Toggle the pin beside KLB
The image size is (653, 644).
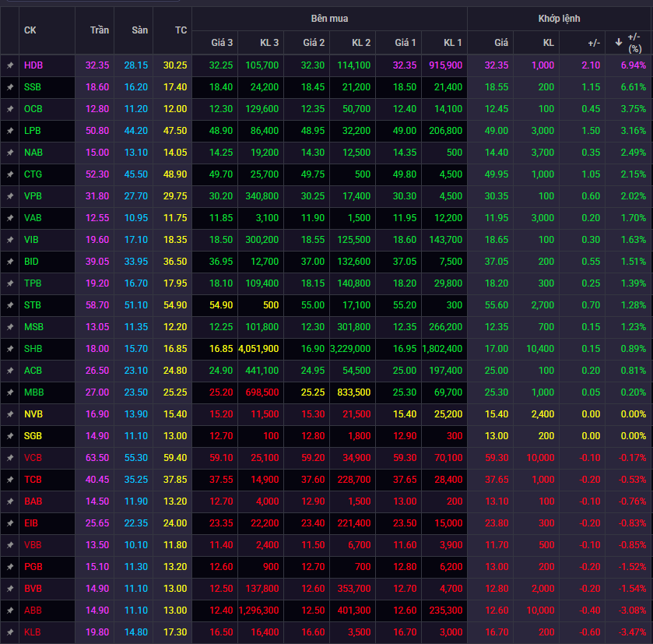coord(10,632)
